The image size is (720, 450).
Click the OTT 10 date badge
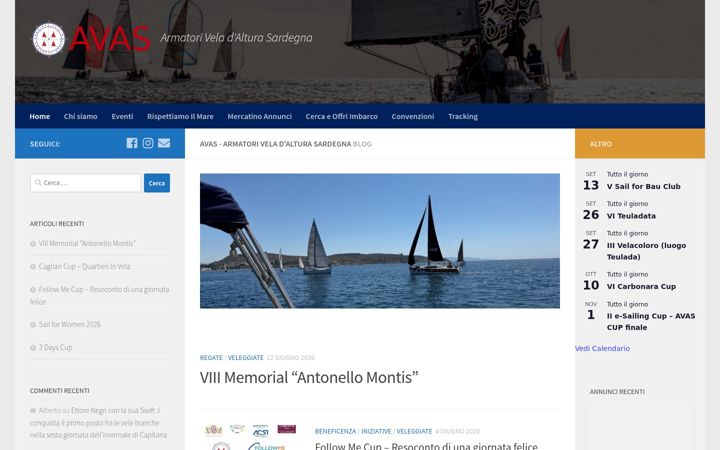591,281
